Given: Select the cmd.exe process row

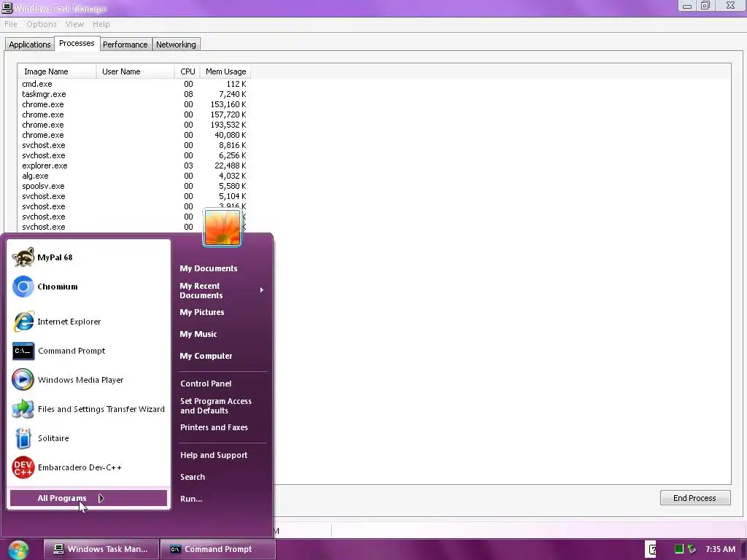Looking at the screenshot, I should tap(134, 85).
